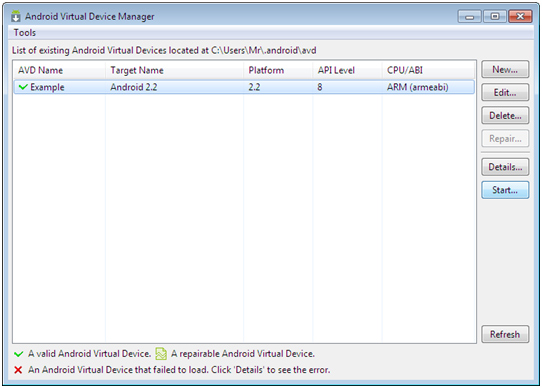Click the Target Name column header
Screen dimensions: 542x388
[174, 70]
